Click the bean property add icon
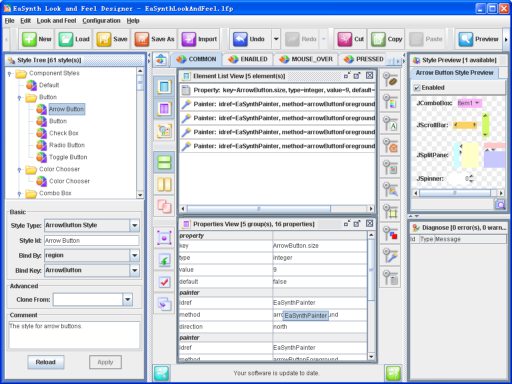The width and height of the screenshot is (512, 384). point(390,80)
